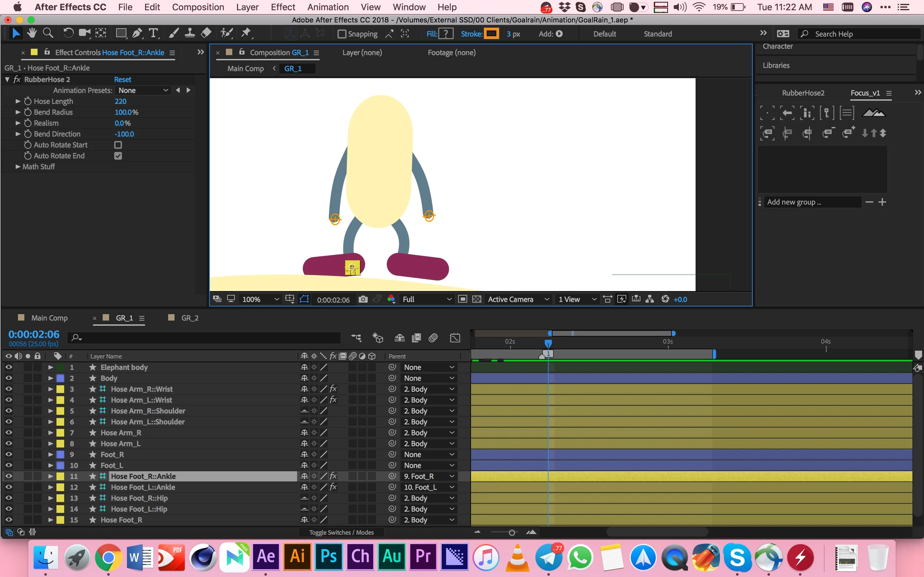Click the Graph Editor button in the timeline

pos(455,338)
